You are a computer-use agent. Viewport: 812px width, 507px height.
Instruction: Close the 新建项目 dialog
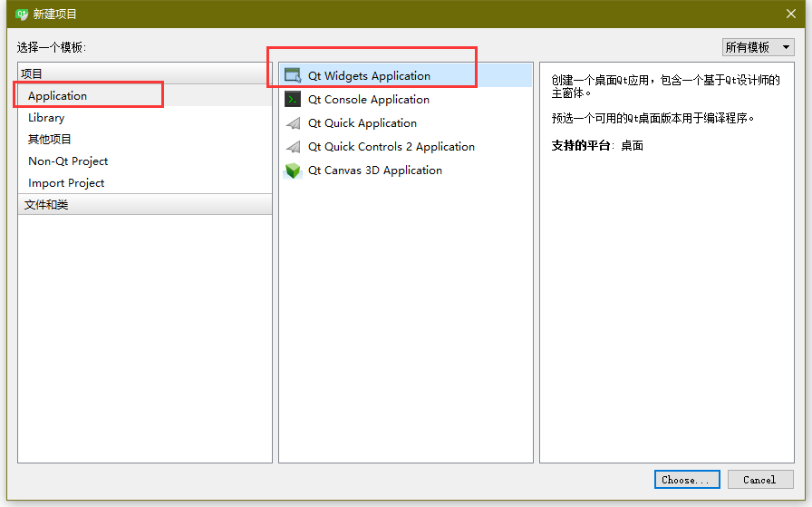click(791, 14)
